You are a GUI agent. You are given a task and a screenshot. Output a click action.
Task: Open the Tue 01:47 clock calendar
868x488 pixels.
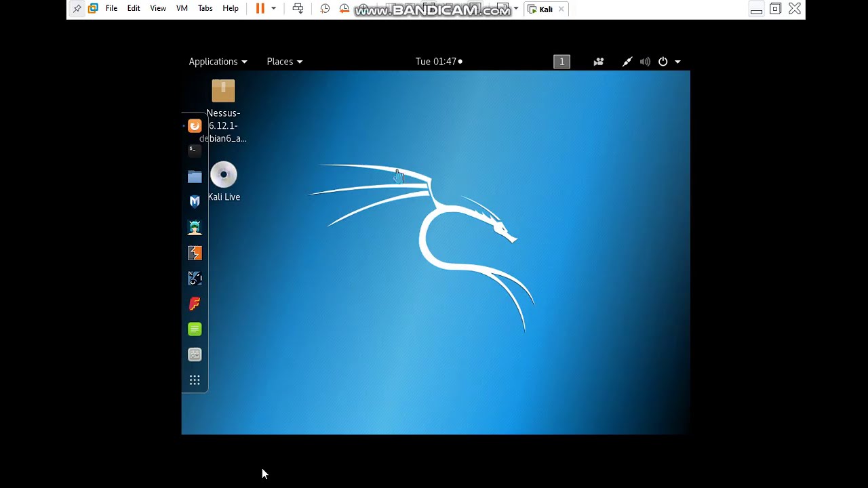point(439,62)
